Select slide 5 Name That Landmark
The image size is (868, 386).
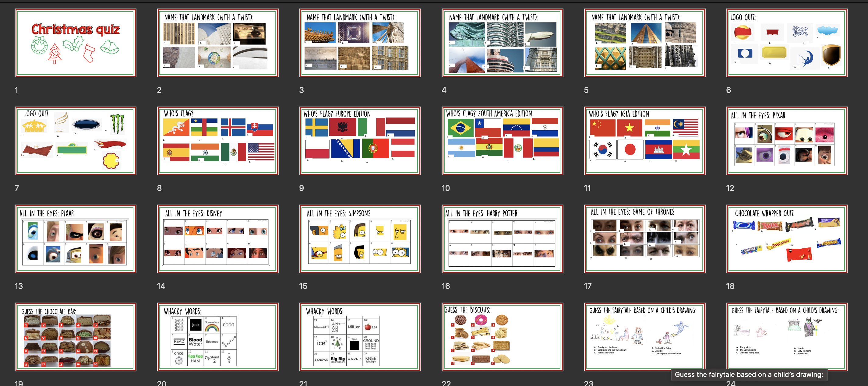(x=644, y=43)
